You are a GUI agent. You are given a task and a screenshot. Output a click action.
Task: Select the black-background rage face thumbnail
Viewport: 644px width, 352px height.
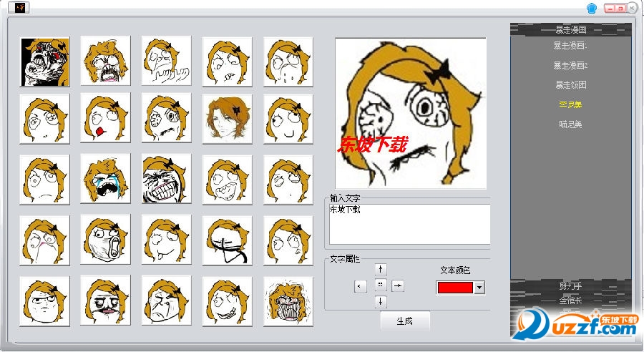(x=45, y=62)
